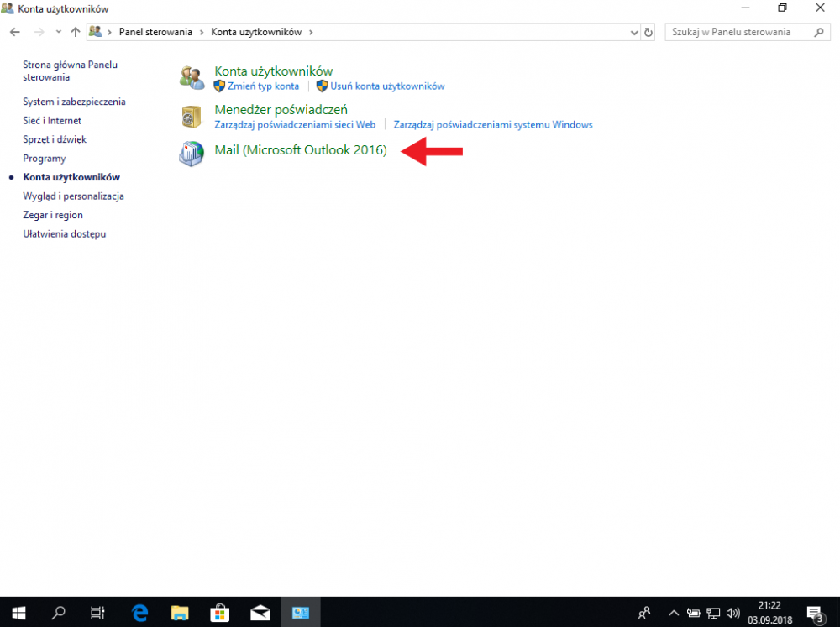
Task: Click Zarządzaj poświadczeniami sieci Web
Action: pyautogui.click(x=295, y=125)
